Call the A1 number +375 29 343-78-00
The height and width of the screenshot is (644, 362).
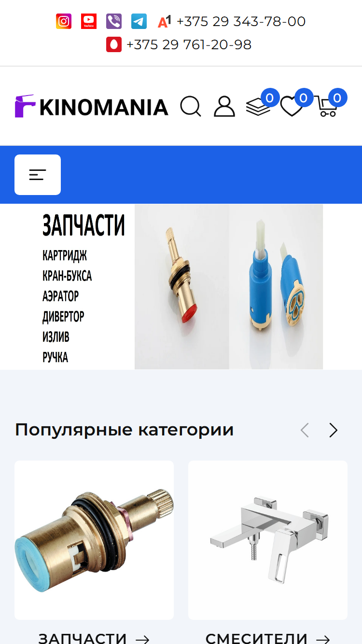(x=241, y=22)
